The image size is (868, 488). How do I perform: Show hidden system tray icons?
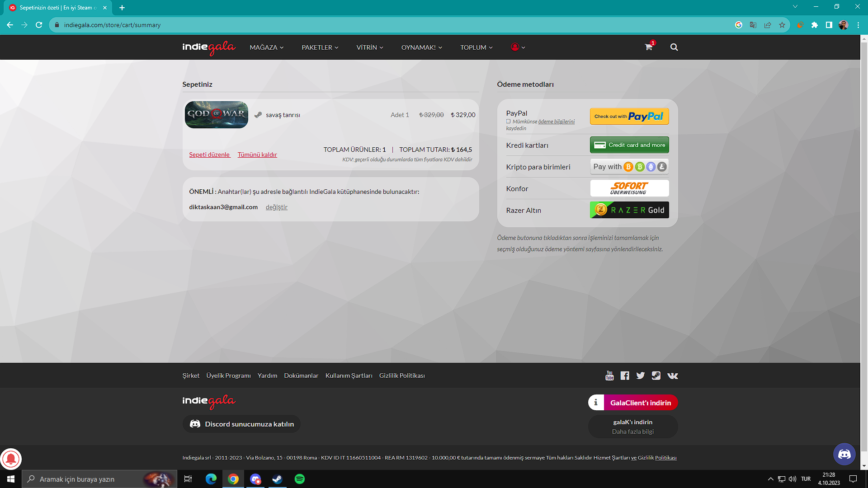(770, 479)
